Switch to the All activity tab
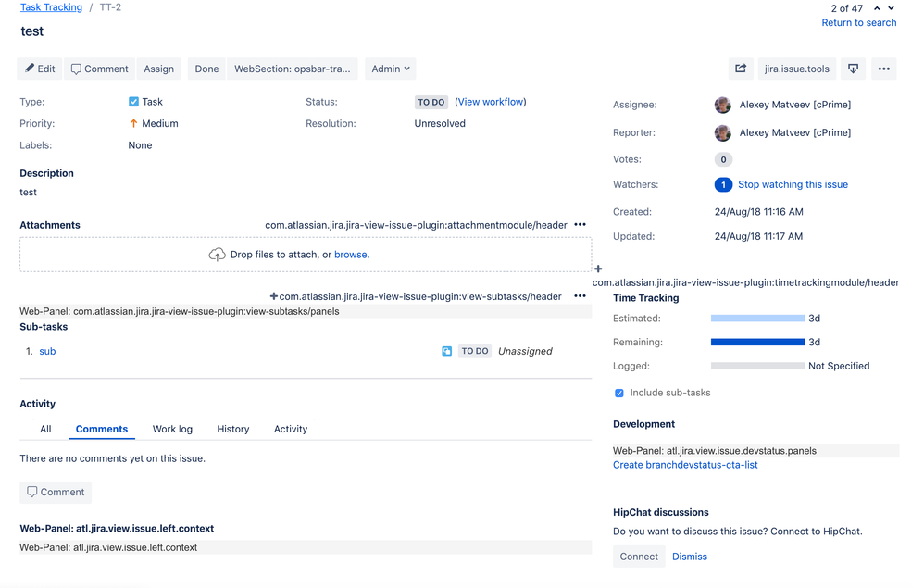Screen dimensions: 924x588 tap(45, 429)
